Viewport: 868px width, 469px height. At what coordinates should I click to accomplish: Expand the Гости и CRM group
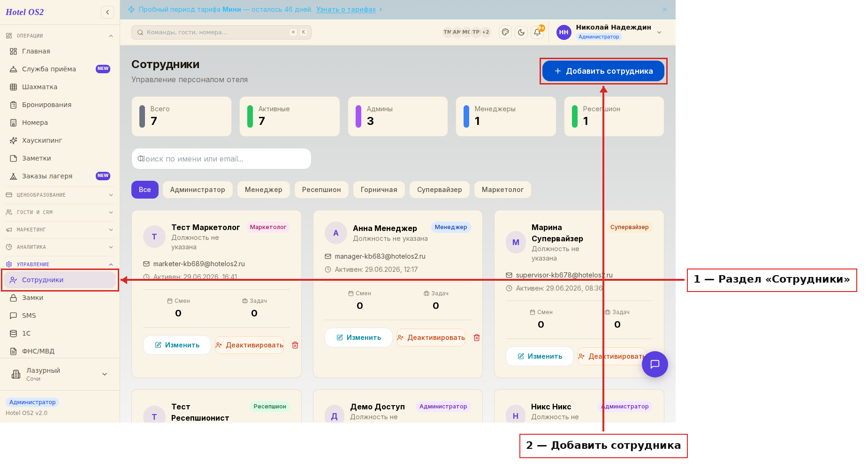60,212
